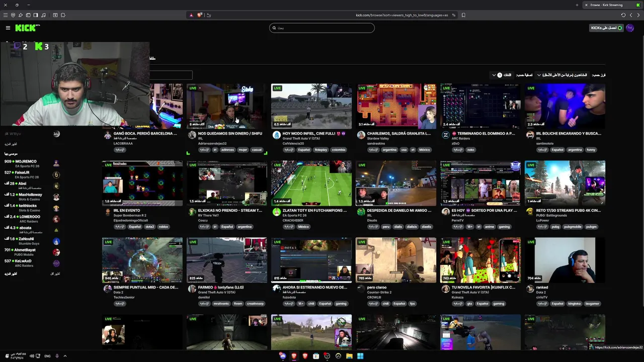Open Discord from the taskbar
Viewport: 644px width, 362px height.
[x=283, y=356]
